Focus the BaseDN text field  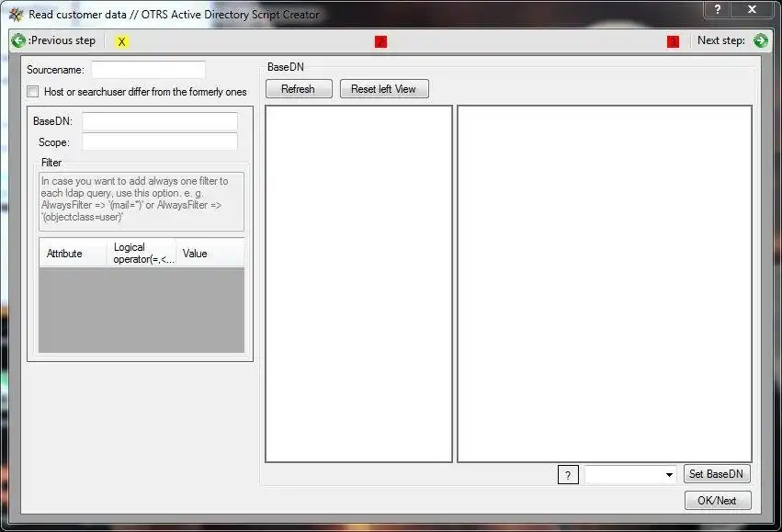(160, 121)
